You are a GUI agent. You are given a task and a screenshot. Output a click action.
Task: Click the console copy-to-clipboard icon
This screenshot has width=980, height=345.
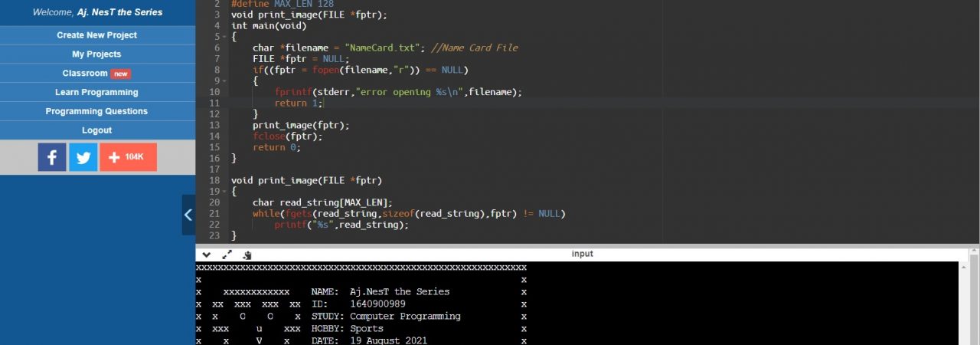click(x=247, y=255)
